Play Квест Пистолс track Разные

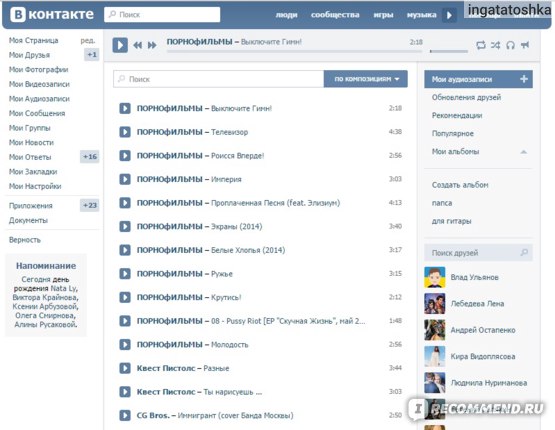(125, 368)
